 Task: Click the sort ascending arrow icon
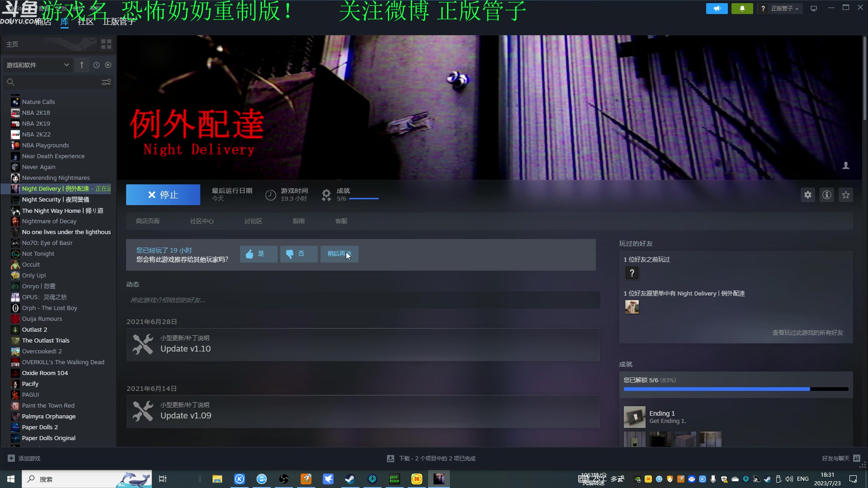tap(82, 65)
